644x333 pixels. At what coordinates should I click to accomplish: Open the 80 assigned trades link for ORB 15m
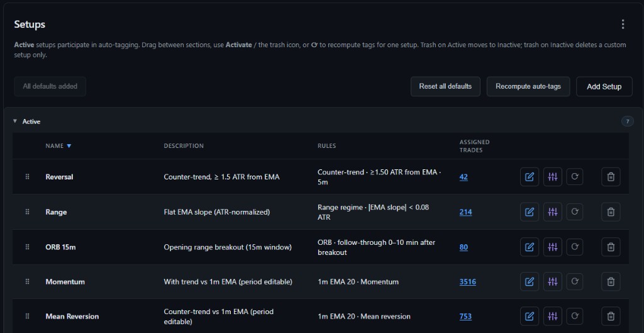[464, 247]
